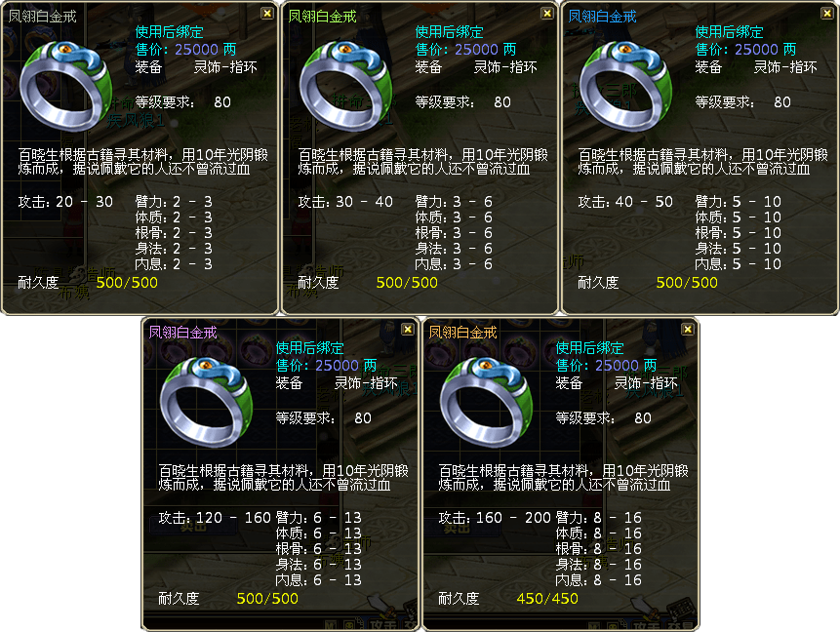The width and height of the screenshot is (840, 632).
Task: Select the white 凤翎白金戒 item title
Action: point(42,17)
